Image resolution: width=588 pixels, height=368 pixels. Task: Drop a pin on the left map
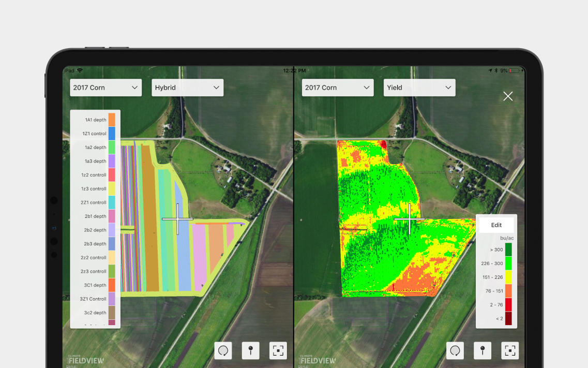(250, 350)
